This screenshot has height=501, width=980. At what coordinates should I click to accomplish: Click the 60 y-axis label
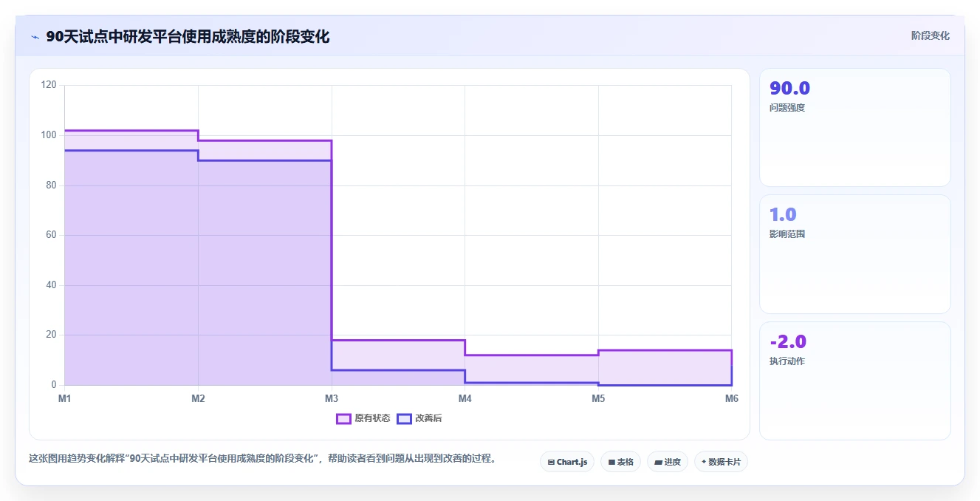[51, 235]
